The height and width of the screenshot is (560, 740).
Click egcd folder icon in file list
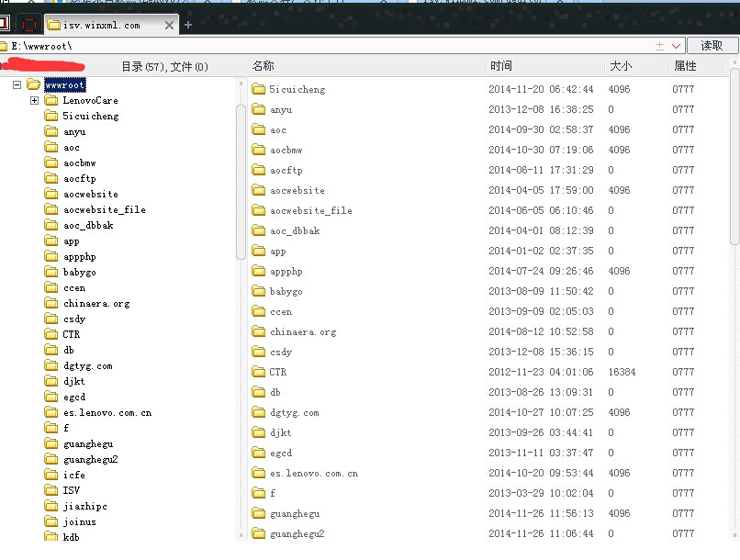[258, 453]
